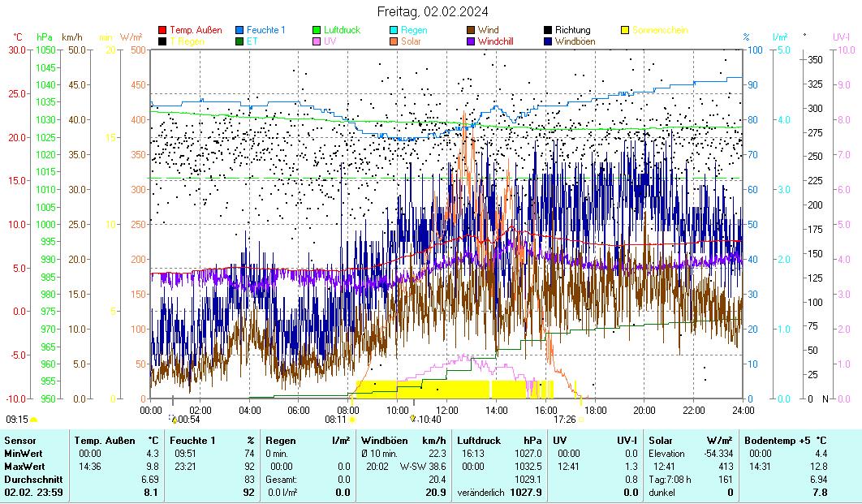The height and width of the screenshot is (504, 862).
Task: Click the sun icon next to 09:15
Action: click(33, 420)
